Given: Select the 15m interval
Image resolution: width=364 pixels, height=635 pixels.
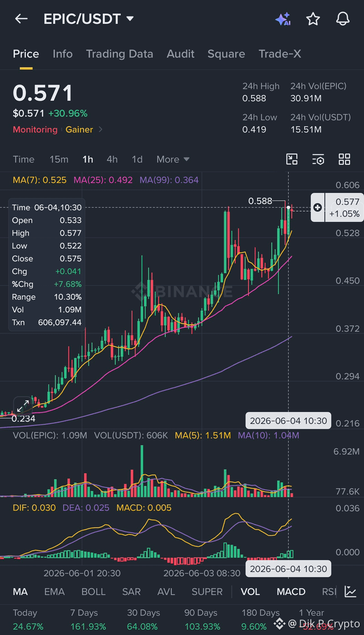Looking at the screenshot, I should click(59, 159).
